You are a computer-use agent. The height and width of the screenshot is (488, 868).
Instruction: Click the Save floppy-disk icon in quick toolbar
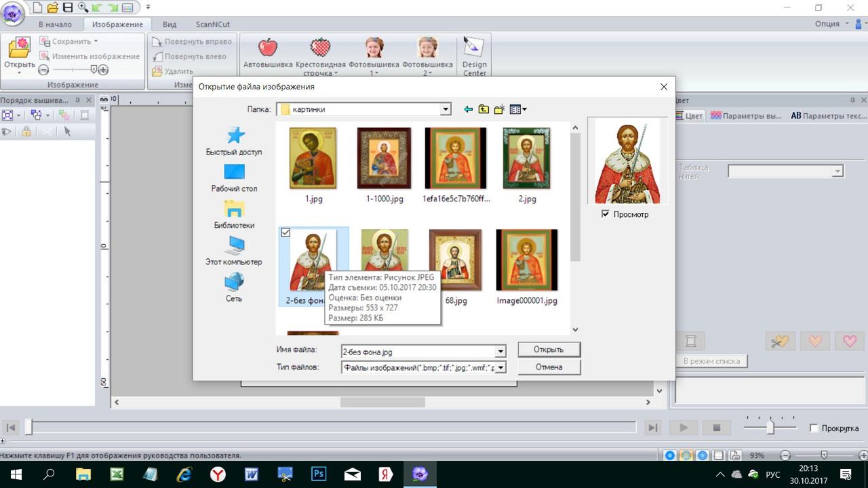(68, 7)
